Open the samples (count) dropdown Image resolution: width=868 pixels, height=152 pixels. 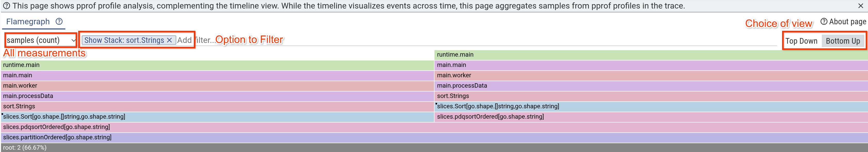(x=41, y=40)
